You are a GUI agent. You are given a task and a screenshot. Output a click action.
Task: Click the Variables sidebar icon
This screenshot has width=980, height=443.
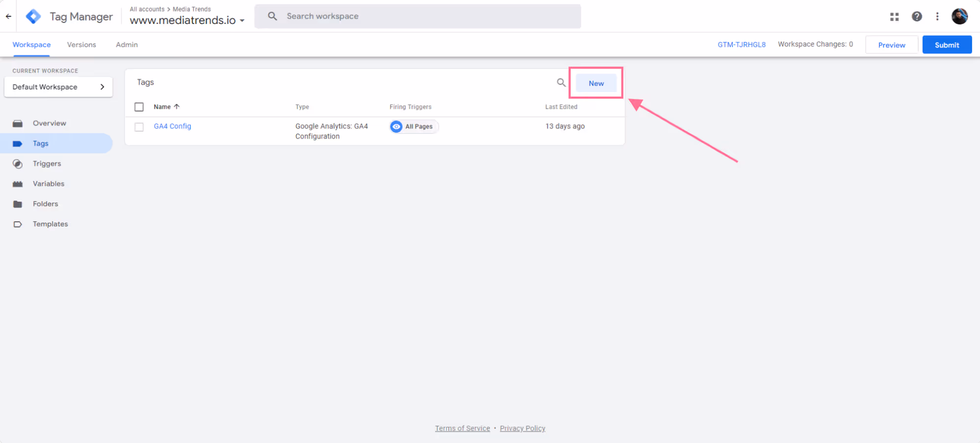[18, 184]
